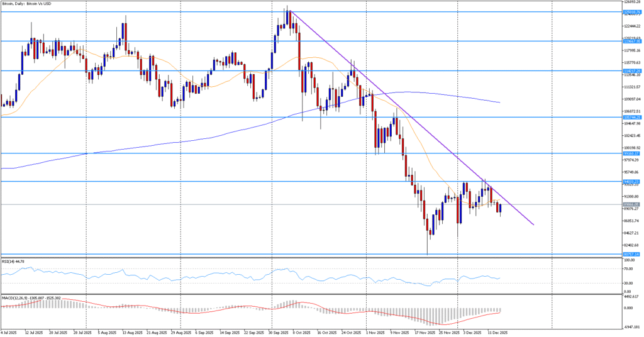Click the 99160.17 horizontal level label
644x337 pixels.
[x=631, y=153]
